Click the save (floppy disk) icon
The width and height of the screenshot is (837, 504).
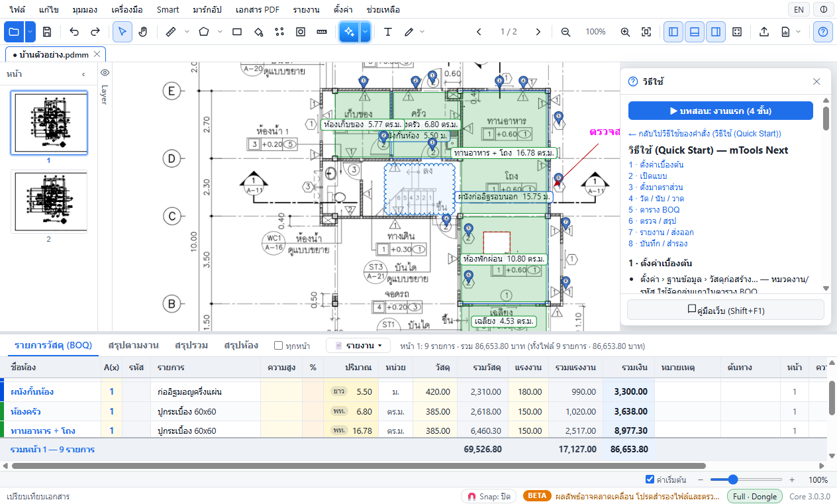tap(47, 32)
